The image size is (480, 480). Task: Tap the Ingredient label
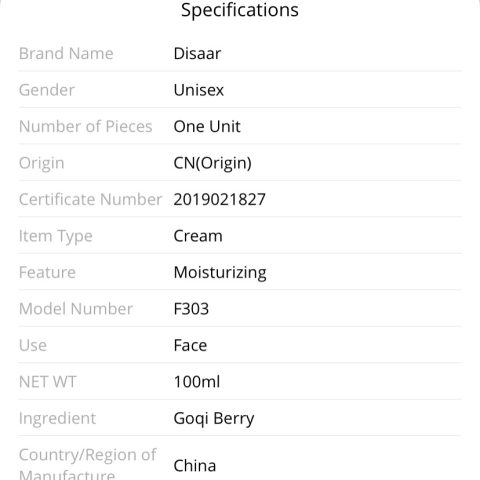click(57, 419)
